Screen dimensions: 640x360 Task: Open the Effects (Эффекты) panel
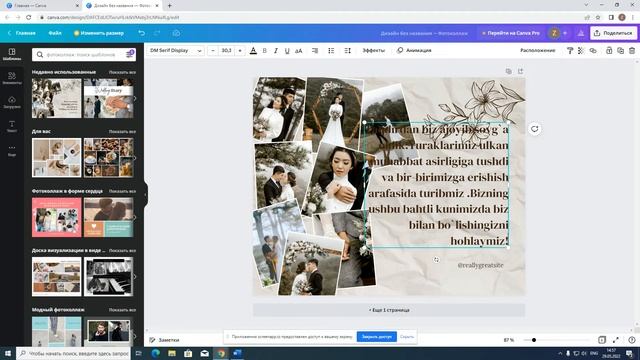point(373,51)
